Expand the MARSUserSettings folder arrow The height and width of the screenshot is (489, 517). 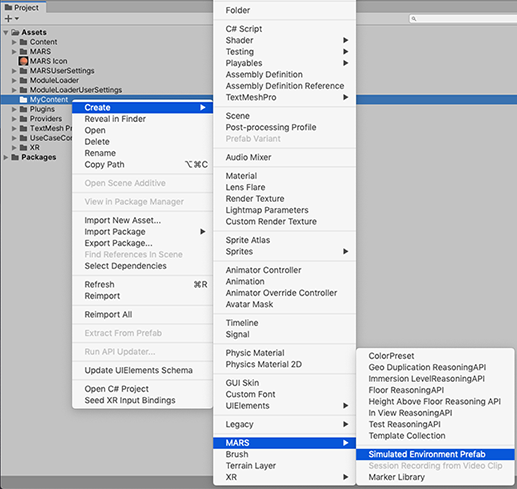14,71
